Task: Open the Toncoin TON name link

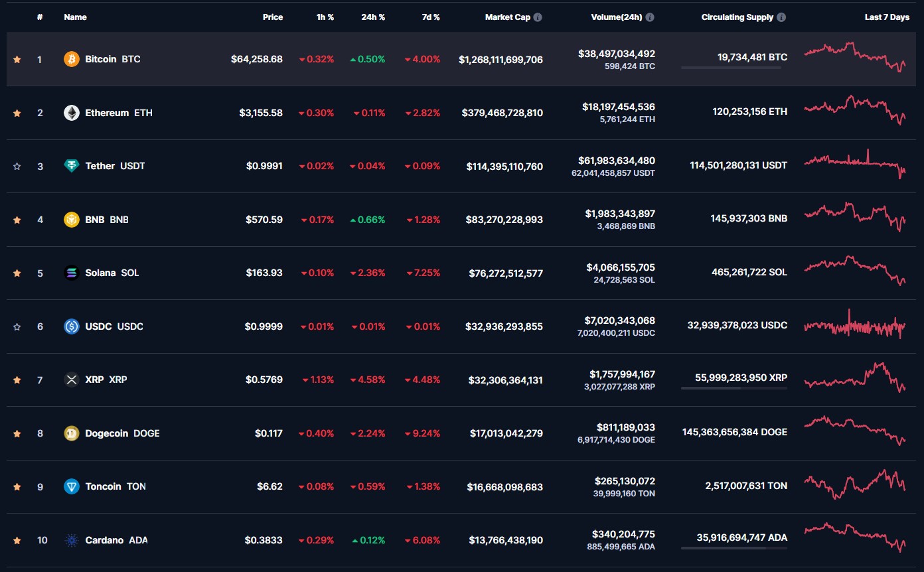Action: (116, 486)
